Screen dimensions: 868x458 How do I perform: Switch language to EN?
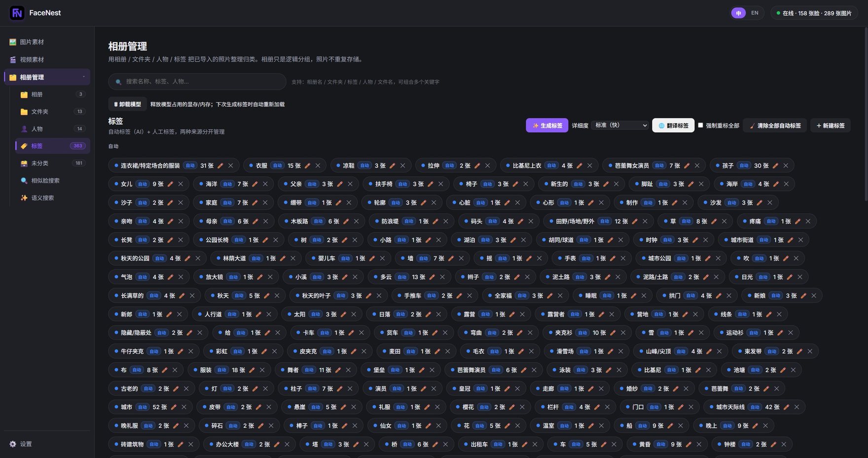click(x=755, y=13)
